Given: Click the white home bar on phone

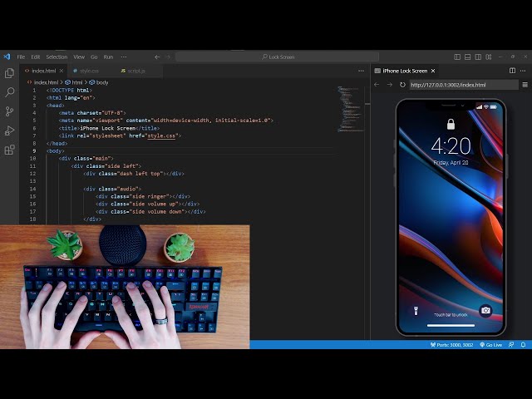Looking at the screenshot, I should [x=451, y=325].
